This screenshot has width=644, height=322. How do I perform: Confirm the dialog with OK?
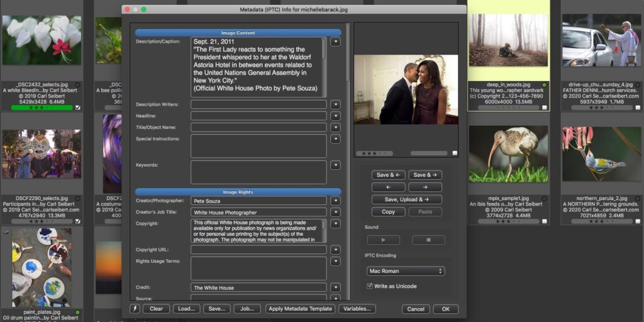pos(446,309)
